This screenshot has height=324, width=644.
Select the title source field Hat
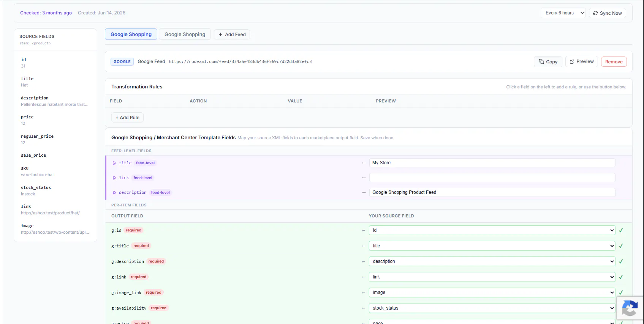coord(55,82)
